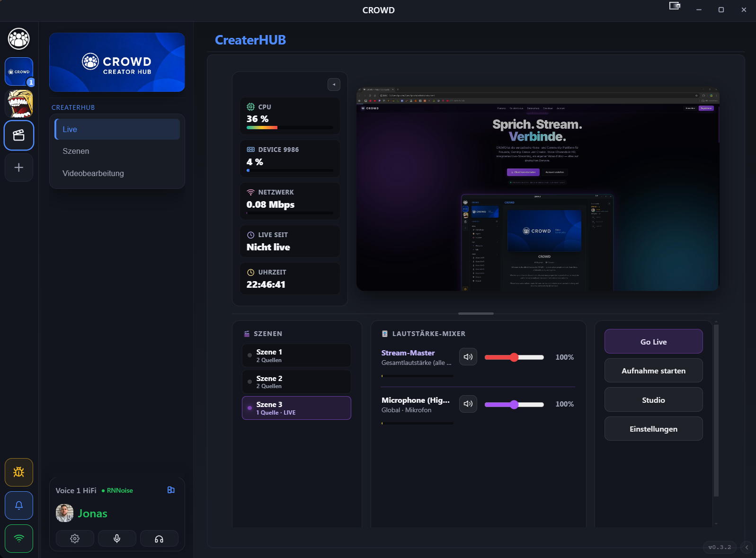Image resolution: width=756 pixels, height=558 pixels.
Task: Open the Einstellungen button
Action: click(x=653, y=429)
